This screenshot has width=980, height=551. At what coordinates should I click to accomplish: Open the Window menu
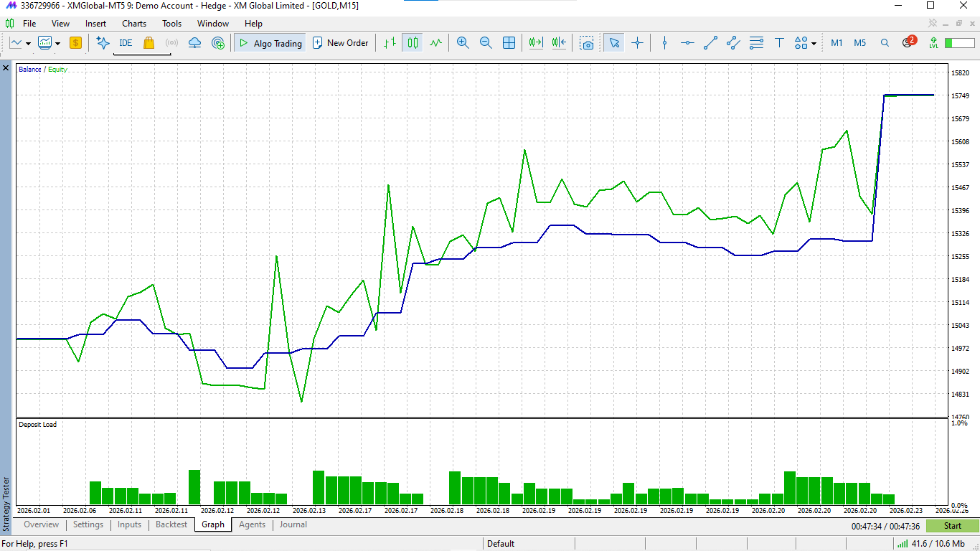point(213,24)
